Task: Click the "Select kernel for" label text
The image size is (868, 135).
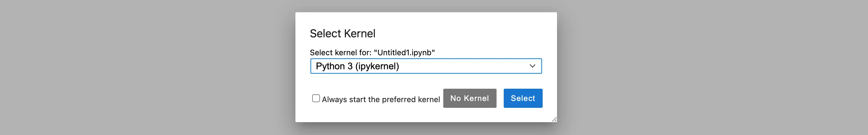Action: (x=340, y=53)
